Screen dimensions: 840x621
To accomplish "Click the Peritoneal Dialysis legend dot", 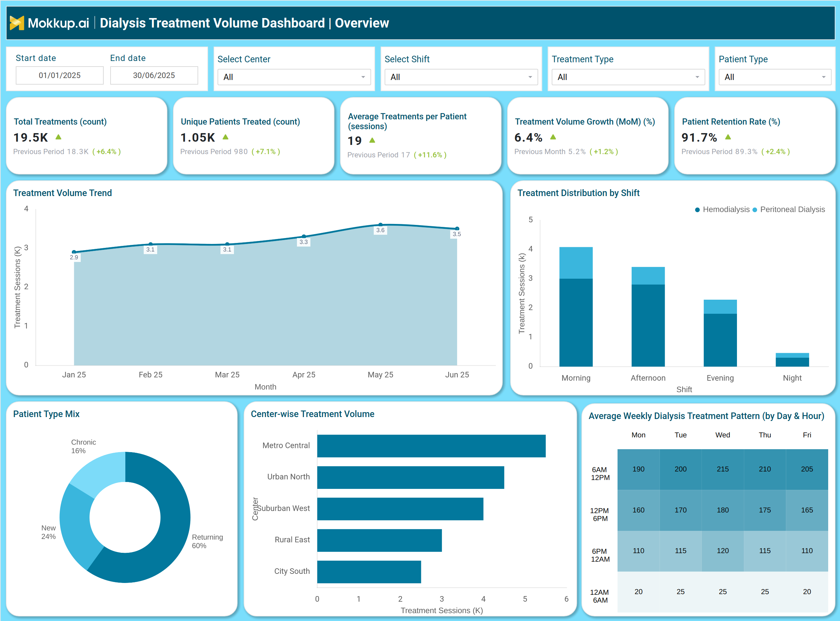I will coord(755,210).
